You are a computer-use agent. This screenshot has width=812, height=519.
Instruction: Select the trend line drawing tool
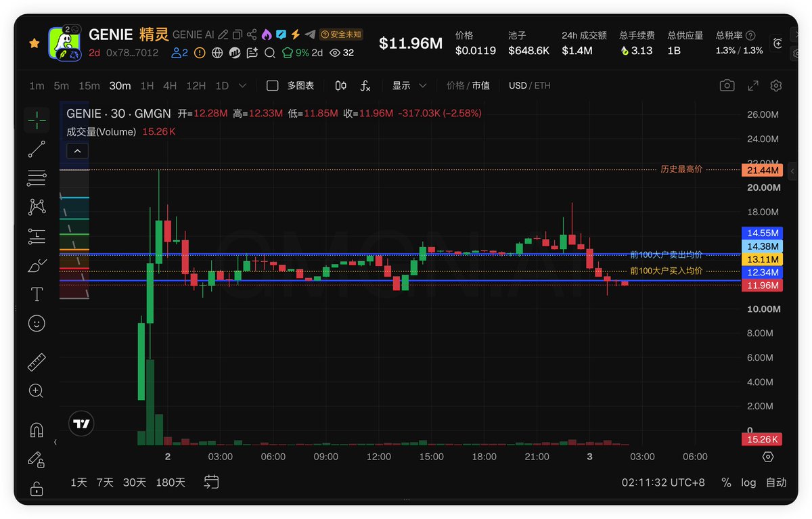coord(37,150)
